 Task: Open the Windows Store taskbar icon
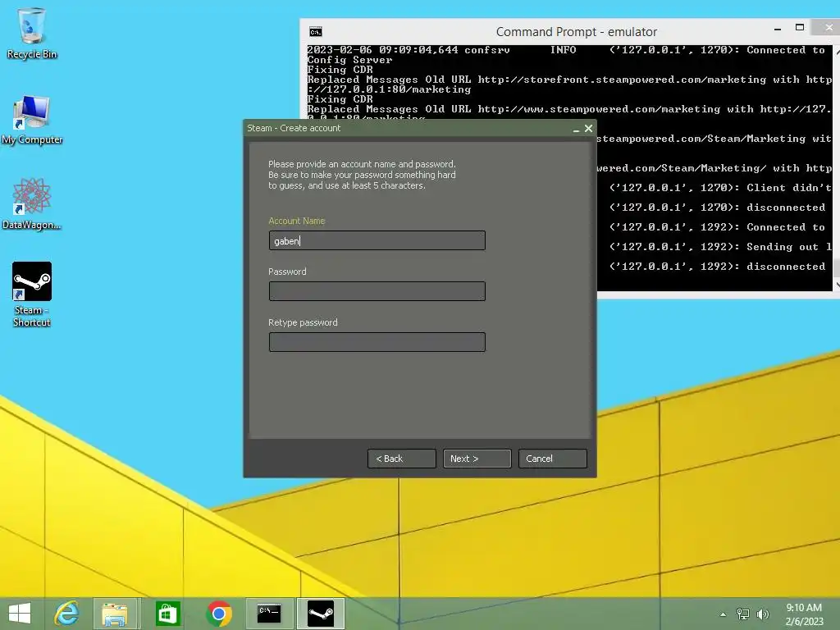click(x=167, y=614)
